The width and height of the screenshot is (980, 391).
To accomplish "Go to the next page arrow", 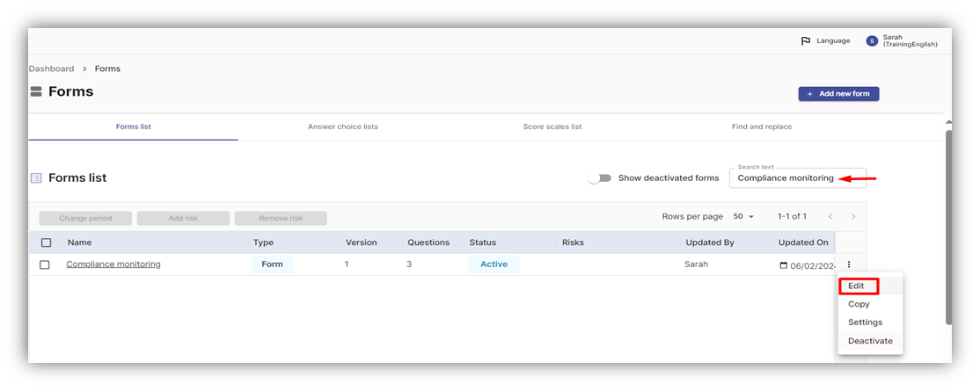I will tap(853, 217).
